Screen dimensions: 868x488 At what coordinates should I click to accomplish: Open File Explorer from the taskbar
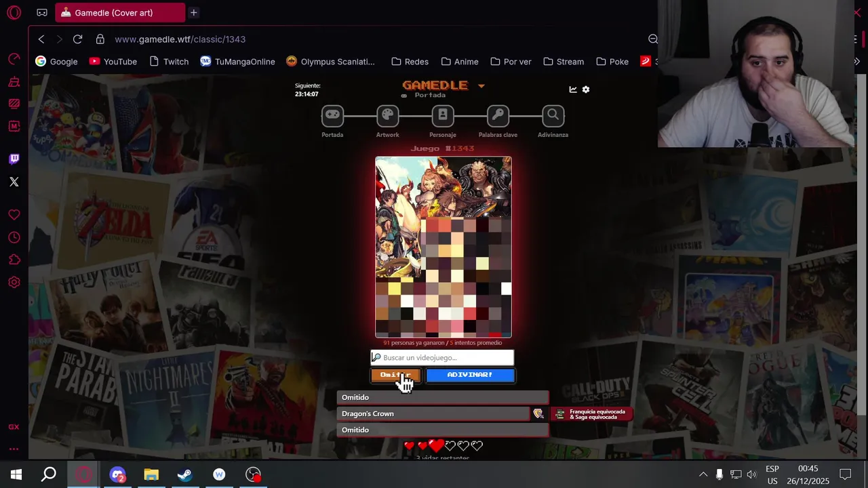151,474
